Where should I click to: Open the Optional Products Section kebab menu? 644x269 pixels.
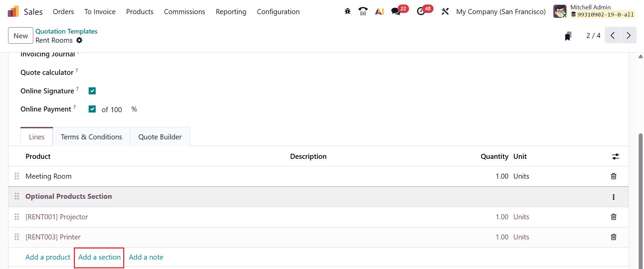[x=613, y=197]
